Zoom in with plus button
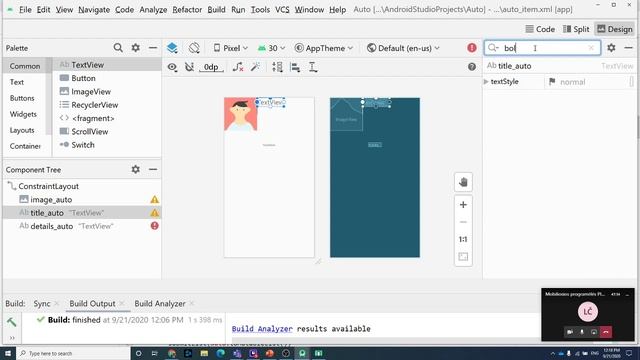Screen dimensions: 640x360 (463, 204)
